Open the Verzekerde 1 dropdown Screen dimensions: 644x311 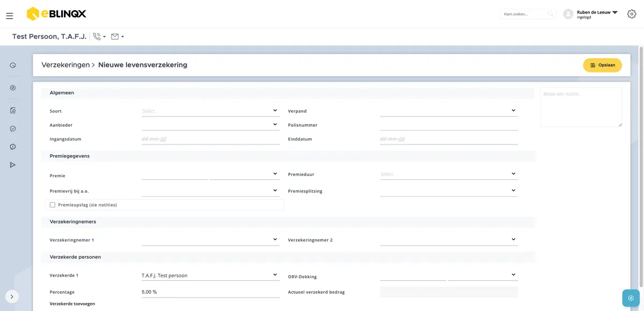(x=210, y=276)
